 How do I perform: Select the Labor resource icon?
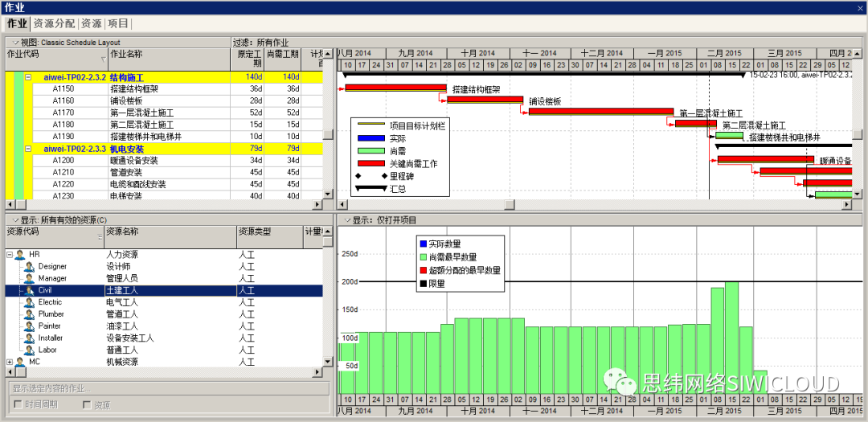30,350
